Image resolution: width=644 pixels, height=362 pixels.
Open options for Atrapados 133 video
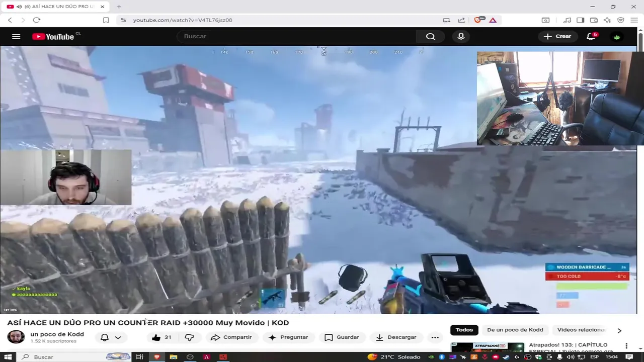pos(626,346)
